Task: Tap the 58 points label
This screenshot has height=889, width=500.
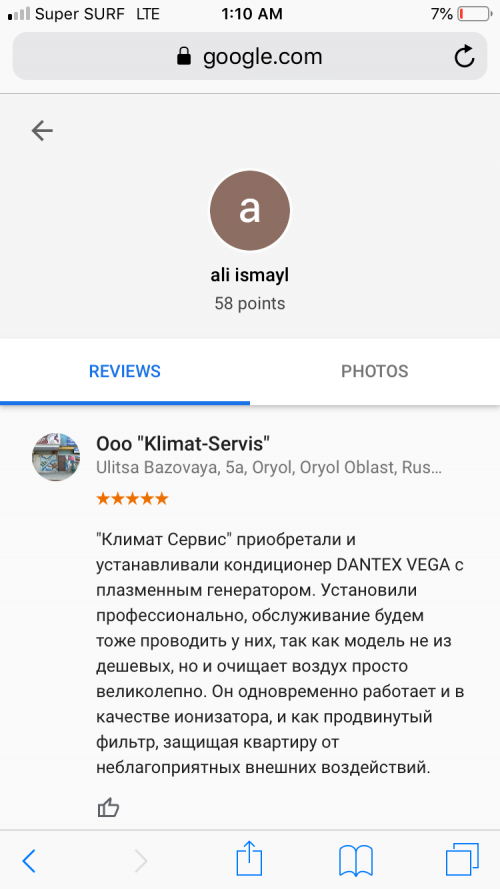Action: click(x=250, y=304)
